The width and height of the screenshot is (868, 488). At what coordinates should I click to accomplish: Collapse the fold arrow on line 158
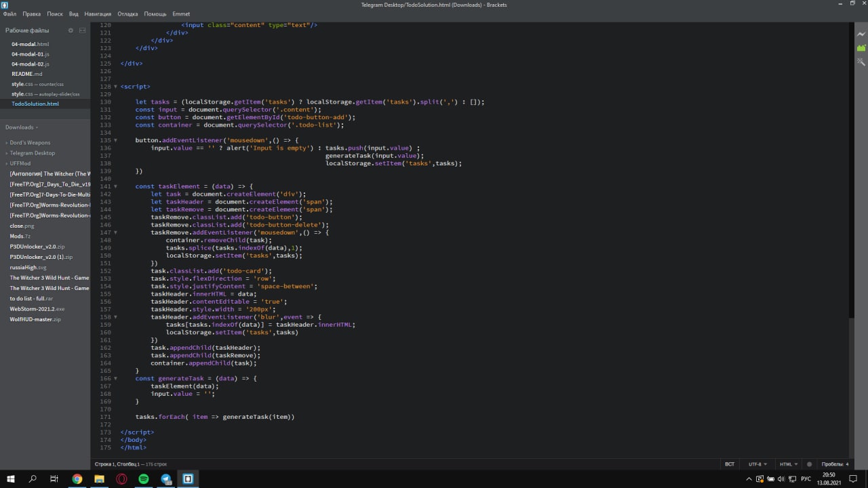116,317
